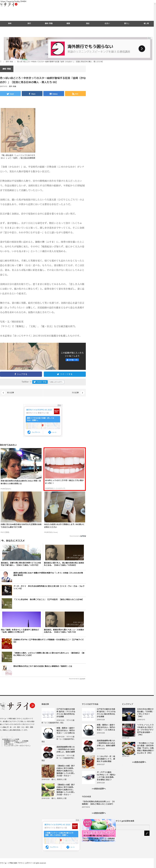Open the white teeth sponsored article thumbnail
Image resolution: width=156 pixels, height=868 pixels.
click(x=65, y=464)
